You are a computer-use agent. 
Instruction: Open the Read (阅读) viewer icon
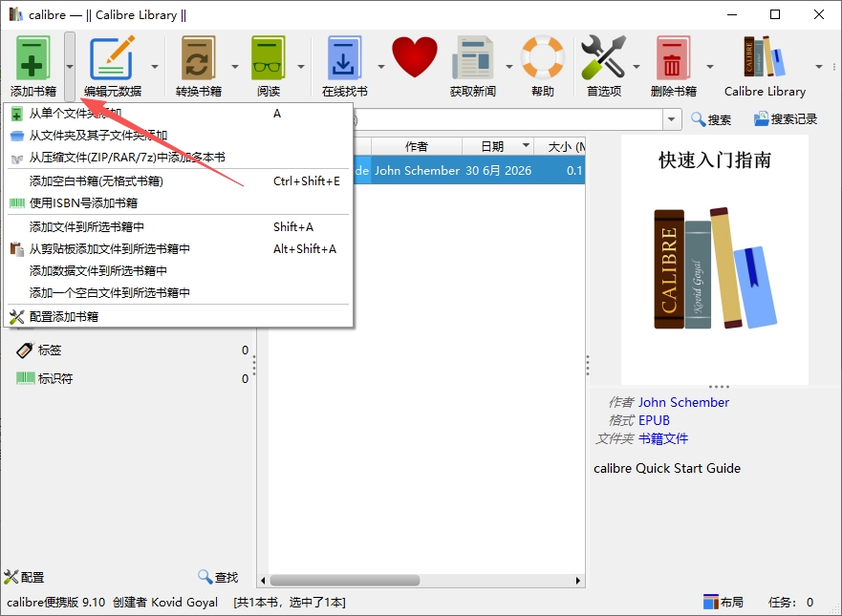[x=268, y=58]
